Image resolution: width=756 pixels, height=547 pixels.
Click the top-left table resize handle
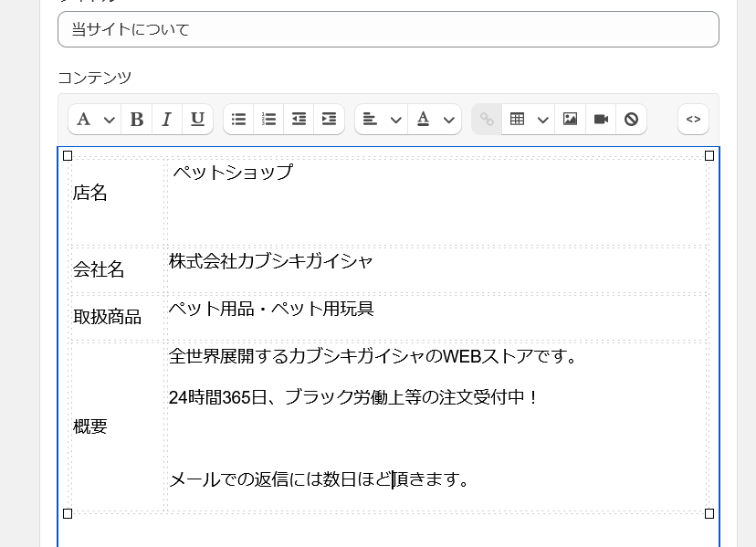click(68, 156)
